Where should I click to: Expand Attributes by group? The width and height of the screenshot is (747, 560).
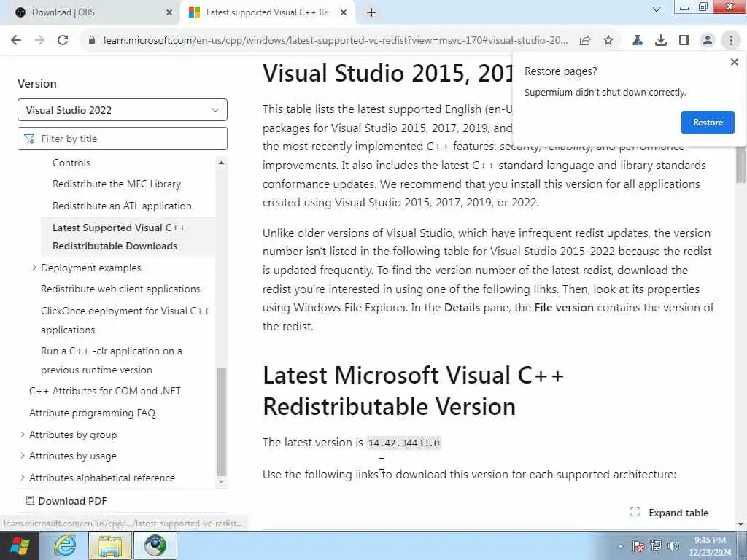(23, 435)
